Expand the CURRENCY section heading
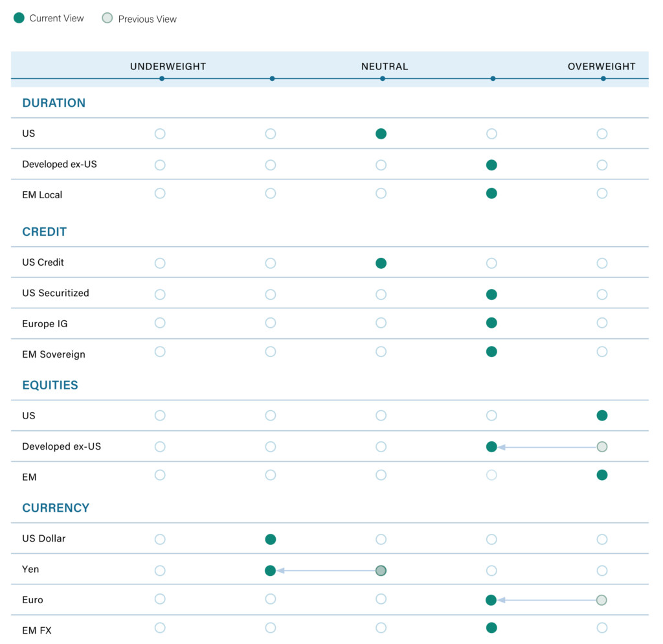The height and width of the screenshot is (644, 663). tap(56, 508)
